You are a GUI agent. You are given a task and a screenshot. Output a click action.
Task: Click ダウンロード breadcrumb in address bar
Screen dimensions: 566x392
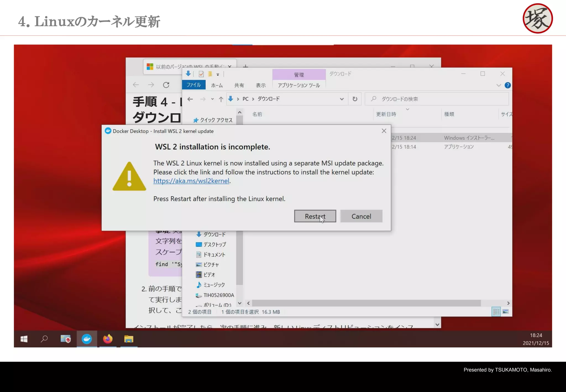coord(268,99)
